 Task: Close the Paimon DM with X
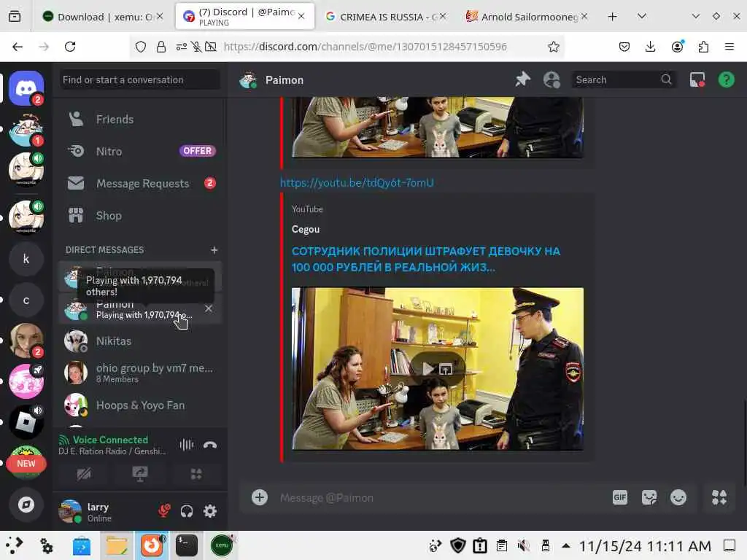pos(208,308)
